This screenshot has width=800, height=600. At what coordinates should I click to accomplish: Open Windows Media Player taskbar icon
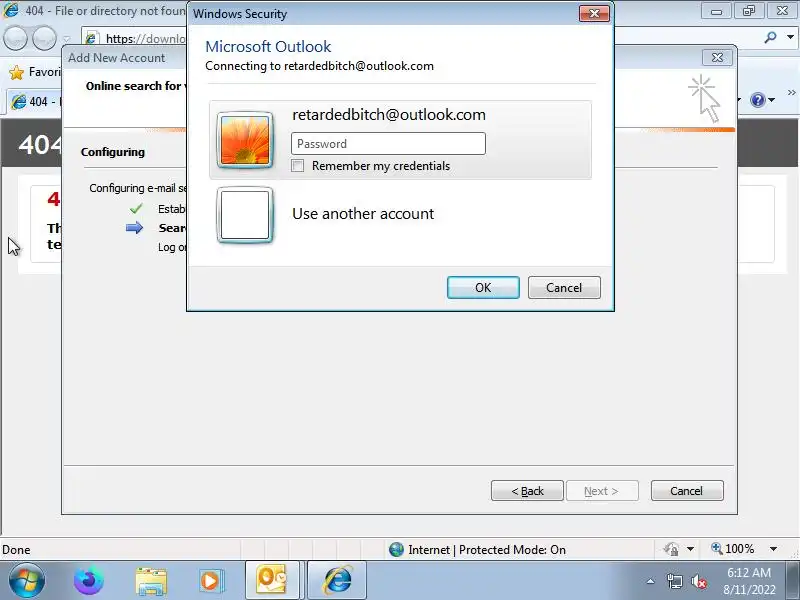pos(210,581)
